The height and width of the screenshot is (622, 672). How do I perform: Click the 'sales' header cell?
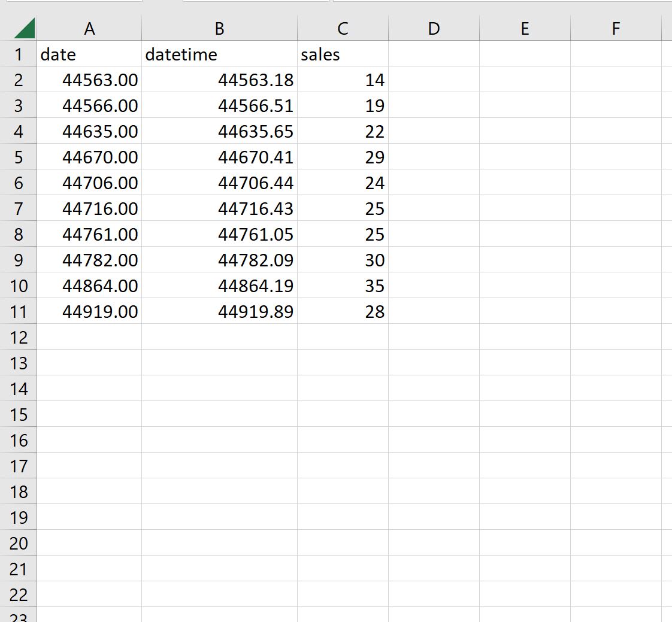pyautogui.click(x=342, y=54)
